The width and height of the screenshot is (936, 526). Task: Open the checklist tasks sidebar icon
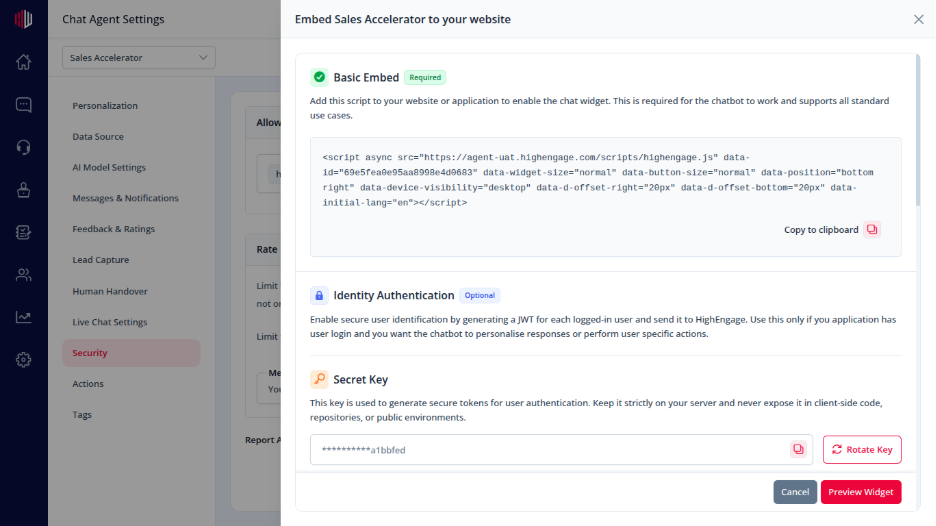[23, 232]
